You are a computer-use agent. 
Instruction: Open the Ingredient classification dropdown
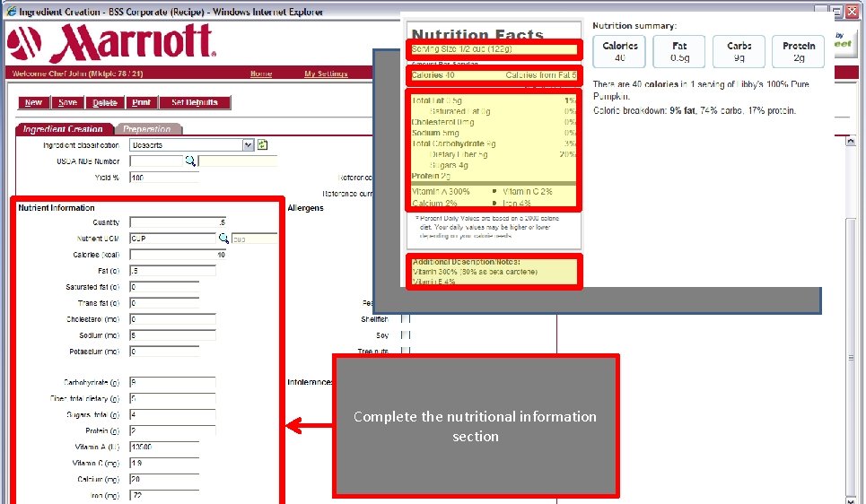(x=248, y=144)
